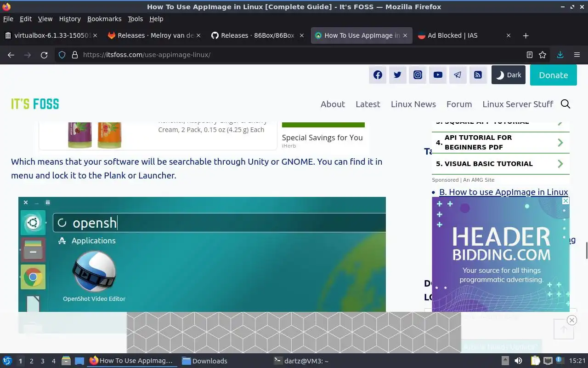
Task: Open the Firefox hamburger application menu
Action: [x=577, y=55]
